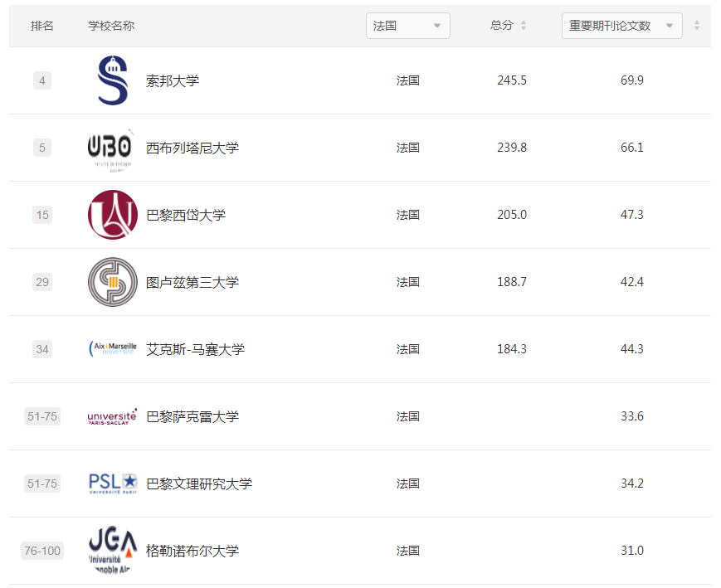Open the 索邦大学 university link
This screenshot has width=721, height=588.
pyautogui.click(x=172, y=80)
